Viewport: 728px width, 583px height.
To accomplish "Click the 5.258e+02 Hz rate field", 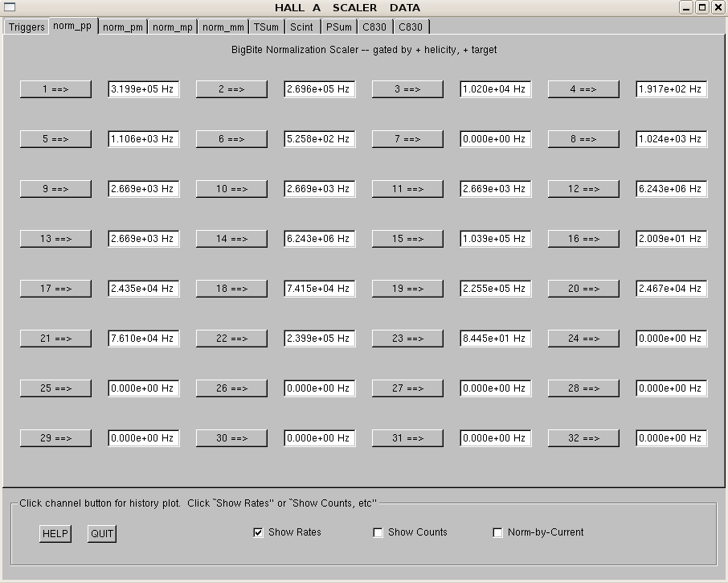I will click(x=320, y=139).
